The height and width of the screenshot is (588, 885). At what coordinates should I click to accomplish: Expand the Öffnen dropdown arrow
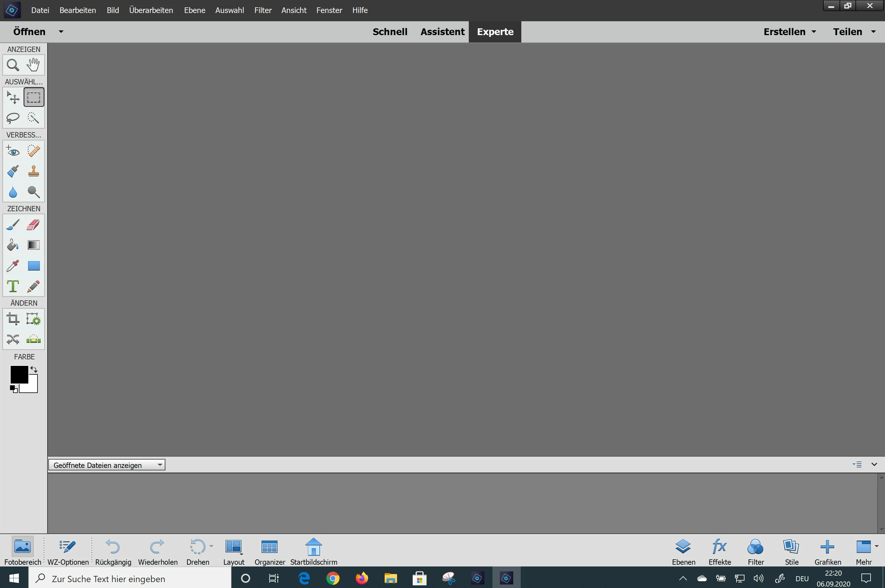click(x=61, y=32)
